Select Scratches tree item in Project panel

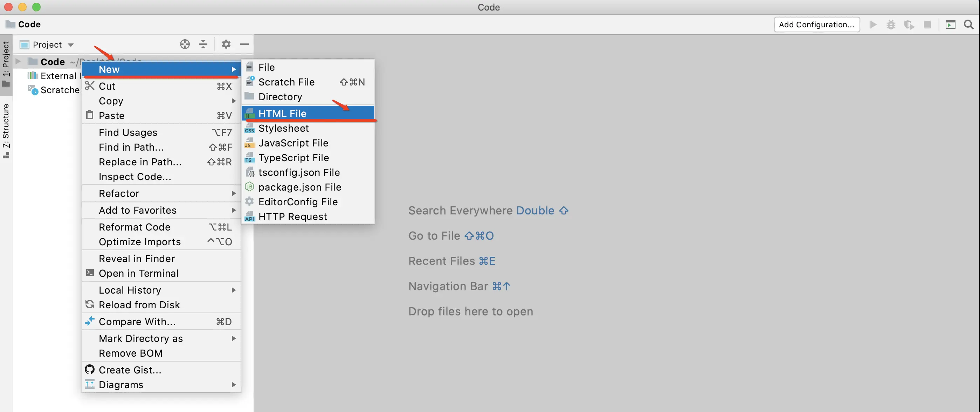coord(60,90)
